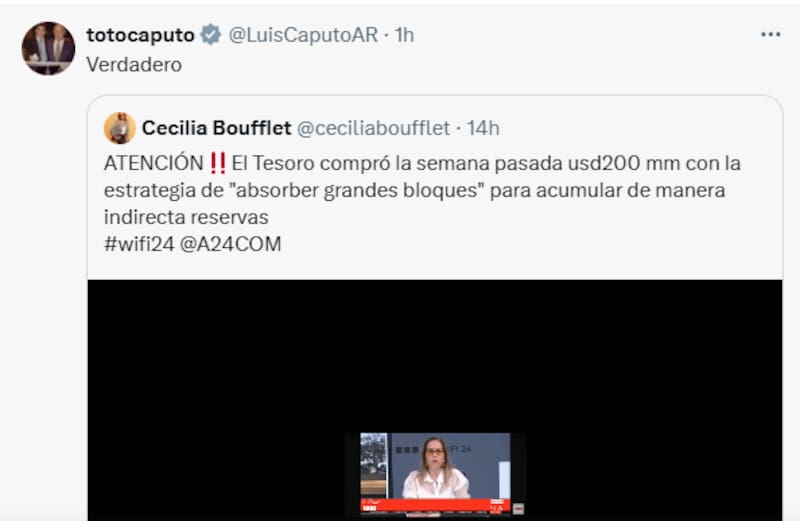Open the Cecilia Boufflet display name
Viewport: 800px width, 521px height.
coord(216,128)
